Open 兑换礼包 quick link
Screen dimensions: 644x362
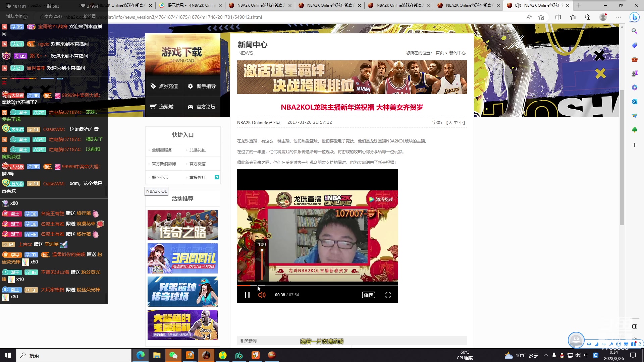[x=198, y=150]
